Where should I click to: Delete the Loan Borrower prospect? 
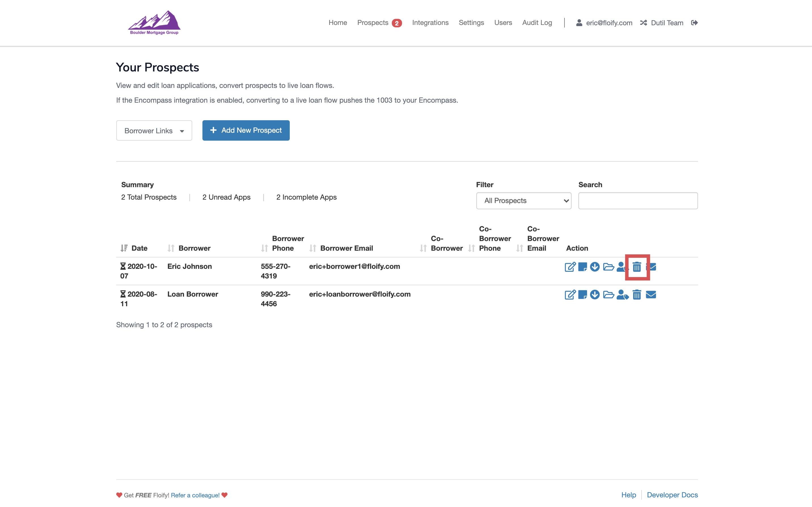pyautogui.click(x=637, y=295)
